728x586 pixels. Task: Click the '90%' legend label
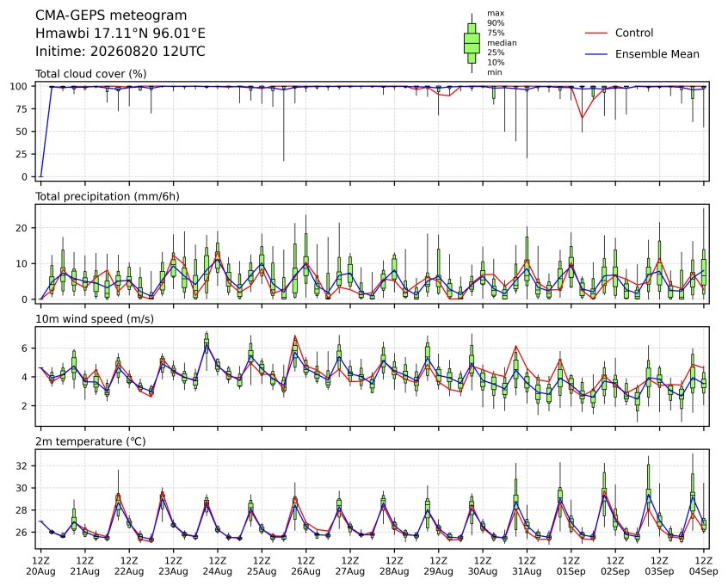496,22
